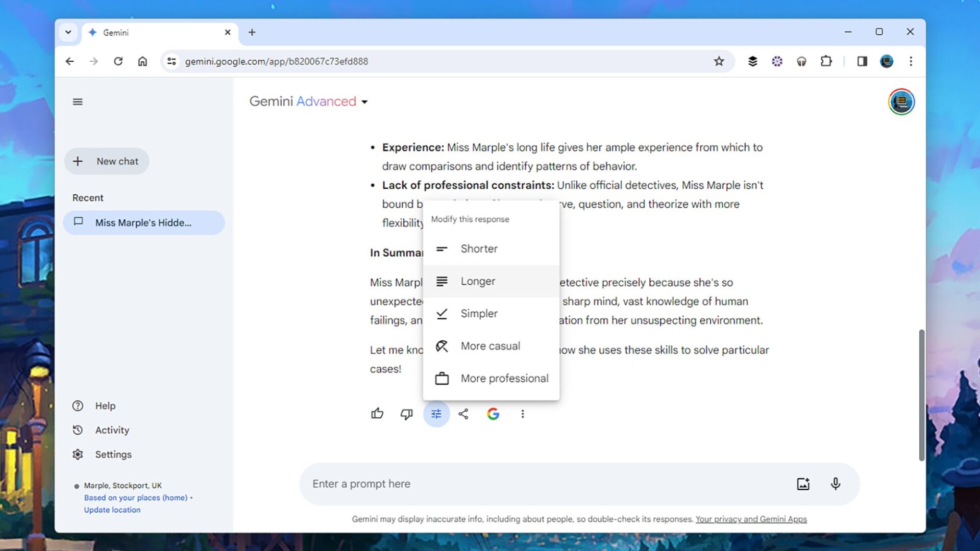980x551 pixels.
Task: Toggle the modify response tune button
Action: (x=436, y=414)
